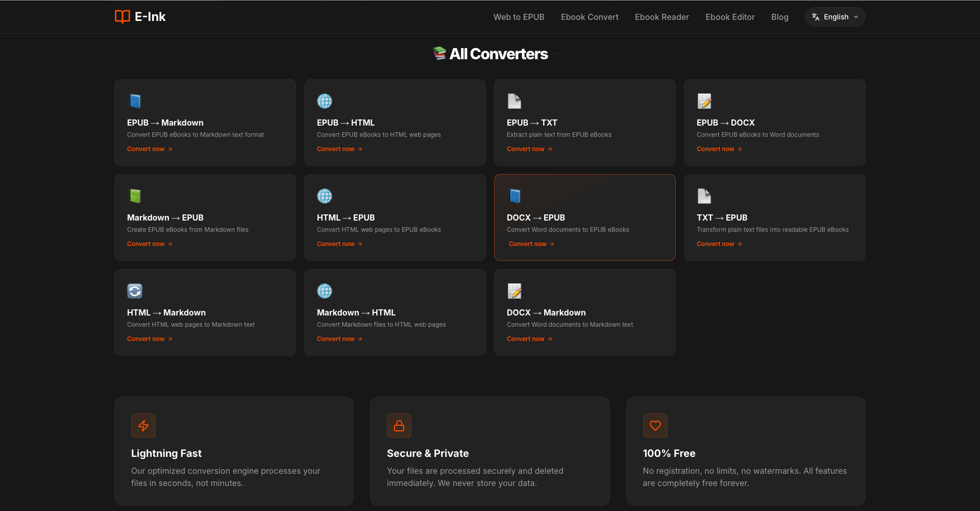Select the EPUB → Markdown card title
Viewport: 980px width, 511px height.
click(x=165, y=123)
